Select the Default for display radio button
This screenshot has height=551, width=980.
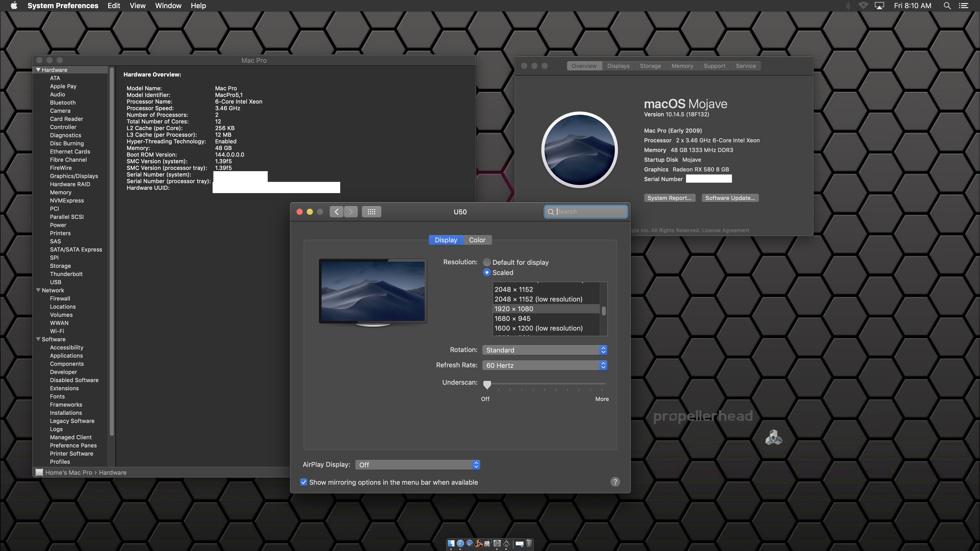487,262
